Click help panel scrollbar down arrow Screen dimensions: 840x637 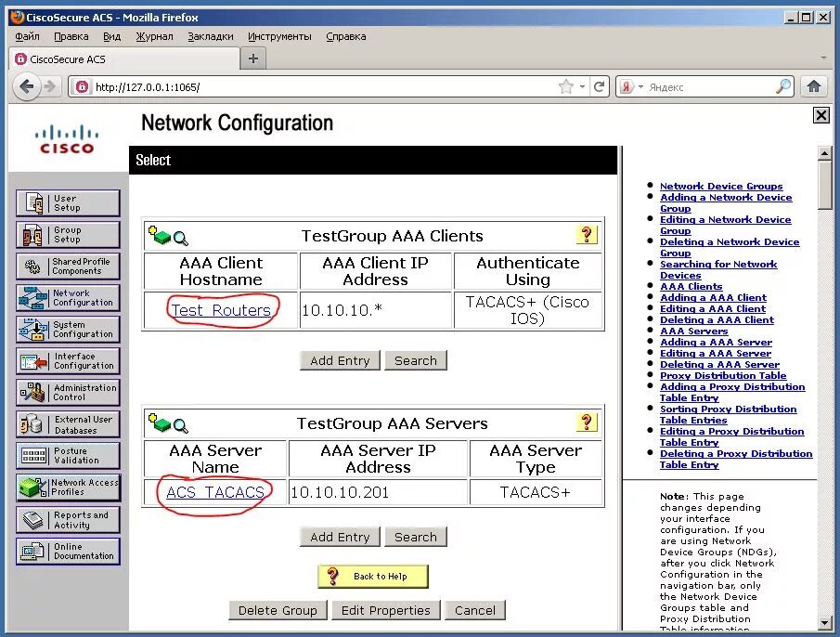(825, 622)
